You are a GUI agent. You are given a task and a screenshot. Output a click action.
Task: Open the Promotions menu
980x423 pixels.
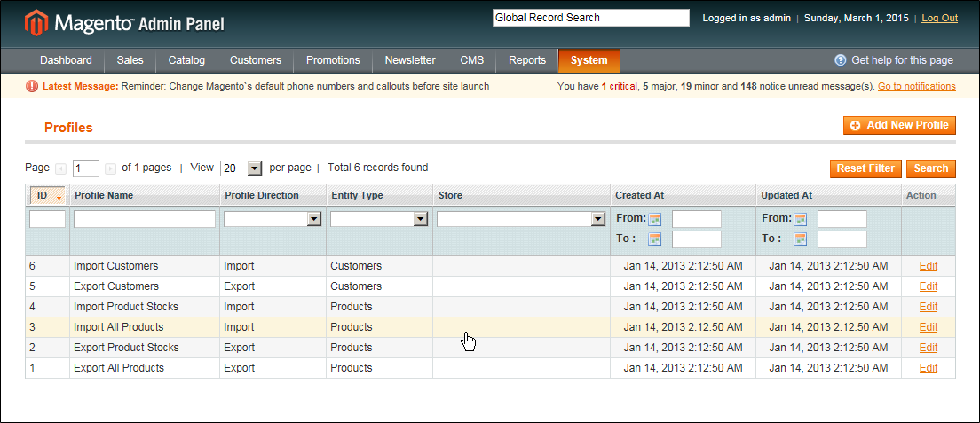tap(333, 60)
